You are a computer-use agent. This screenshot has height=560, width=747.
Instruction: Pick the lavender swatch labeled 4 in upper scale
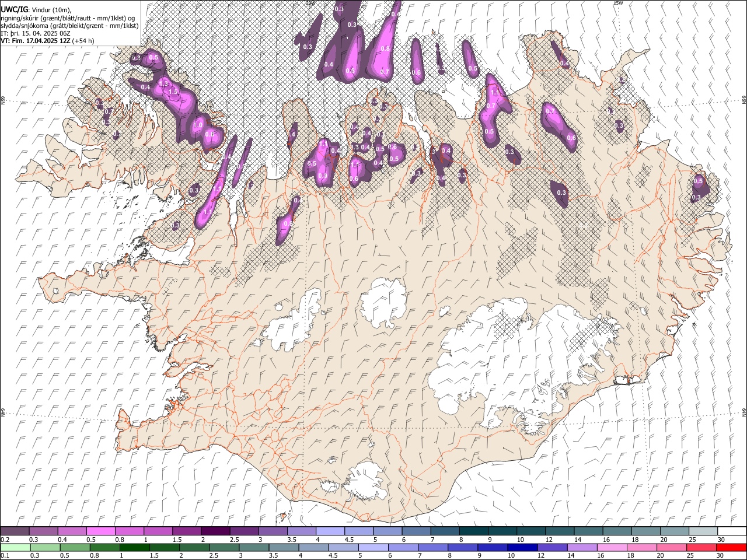tap(330, 531)
